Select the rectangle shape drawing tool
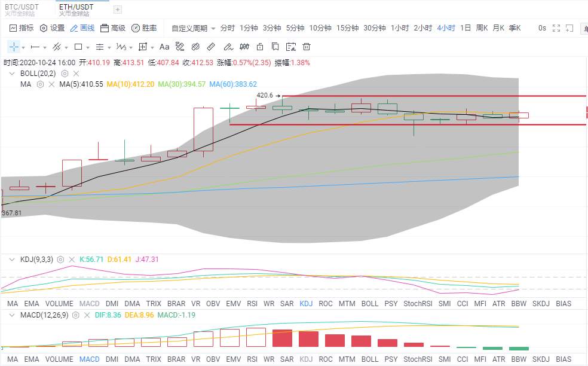 click(x=78, y=47)
